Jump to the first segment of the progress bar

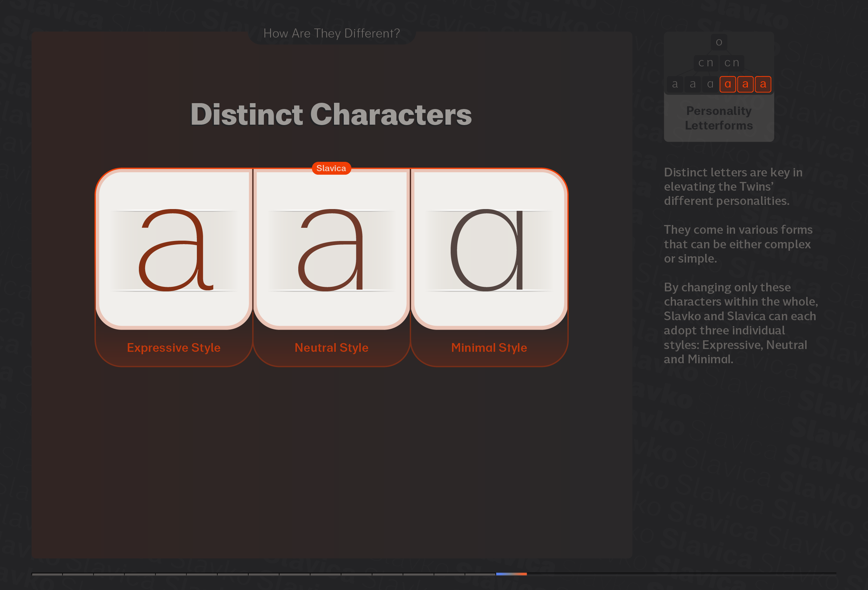coord(47,574)
